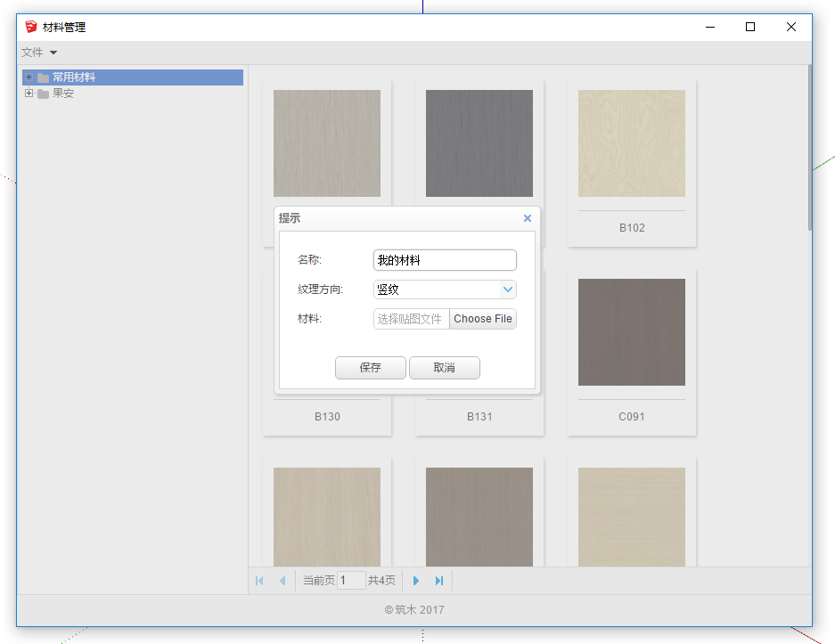Click the 名称 text field

click(445, 260)
